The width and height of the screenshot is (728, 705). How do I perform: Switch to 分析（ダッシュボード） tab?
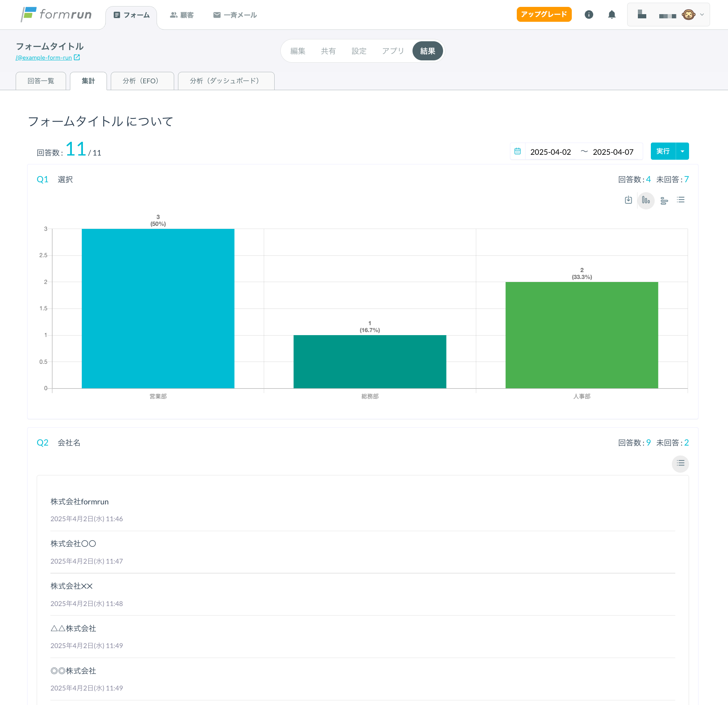(x=226, y=81)
